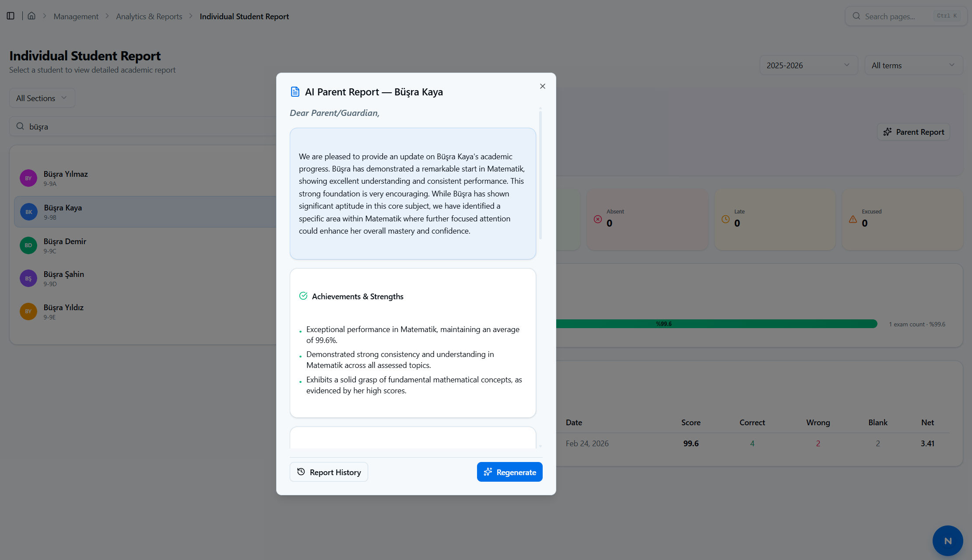Click the Achievements & Strengths checkmark icon
This screenshot has width=972, height=560.
pos(303,296)
